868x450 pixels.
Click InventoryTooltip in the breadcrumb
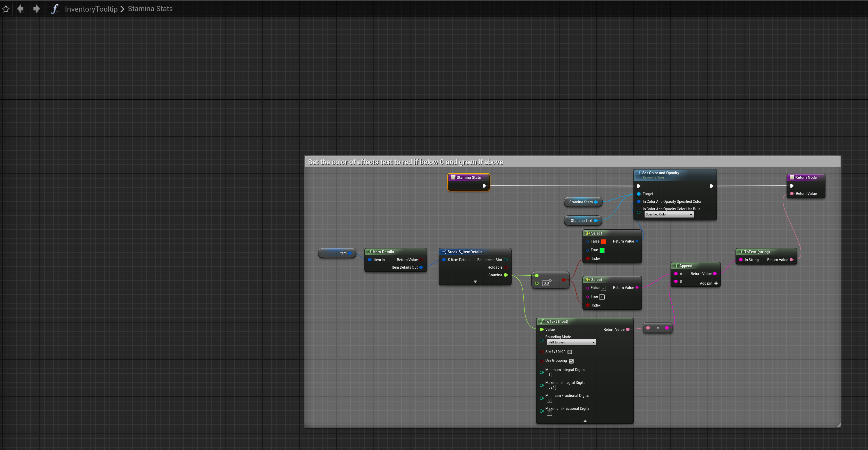[91, 9]
